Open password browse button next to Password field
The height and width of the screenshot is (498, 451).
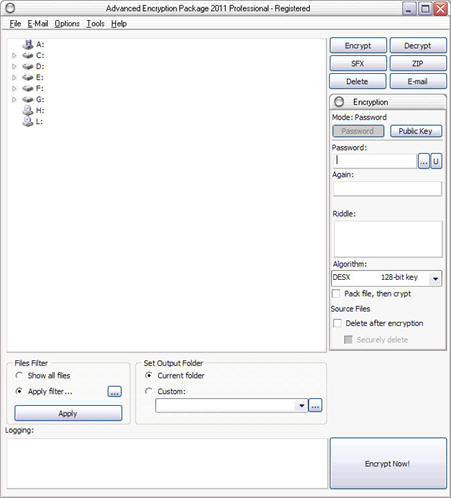pos(424,162)
